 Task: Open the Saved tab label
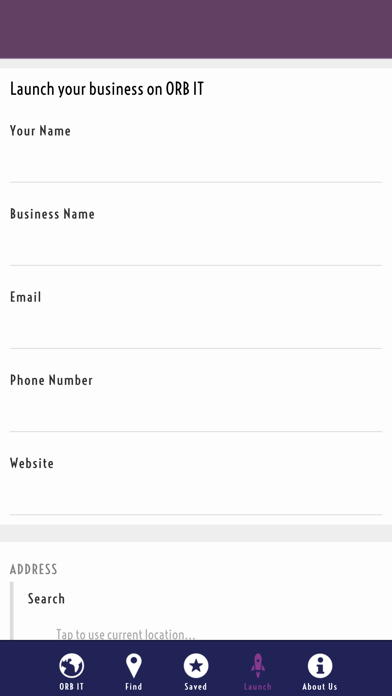(x=196, y=687)
